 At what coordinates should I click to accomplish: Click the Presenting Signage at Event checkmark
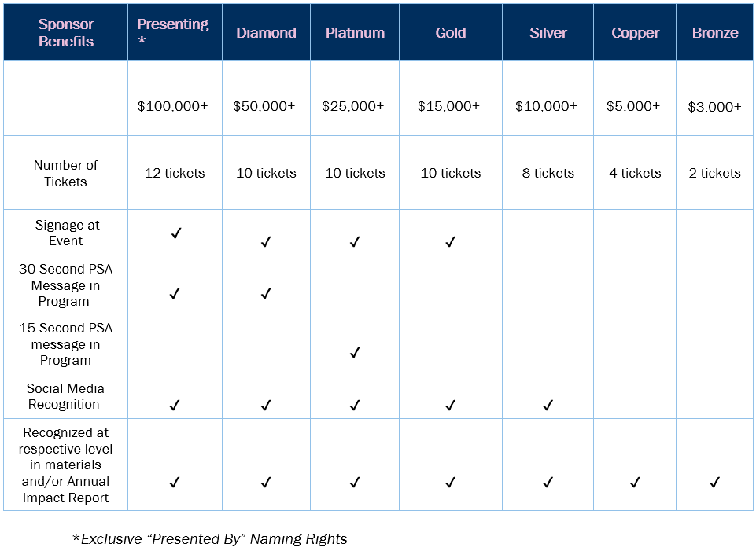(x=176, y=233)
